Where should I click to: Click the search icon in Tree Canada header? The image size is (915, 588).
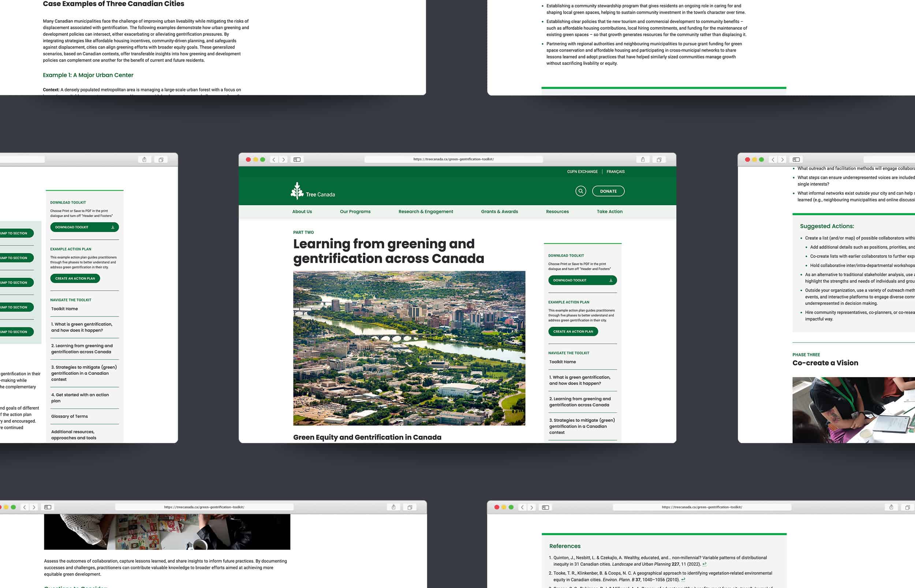[580, 191]
